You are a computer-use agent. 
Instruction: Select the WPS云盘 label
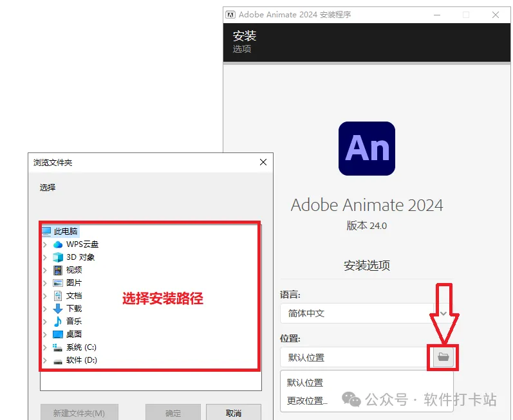[x=82, y=244]
